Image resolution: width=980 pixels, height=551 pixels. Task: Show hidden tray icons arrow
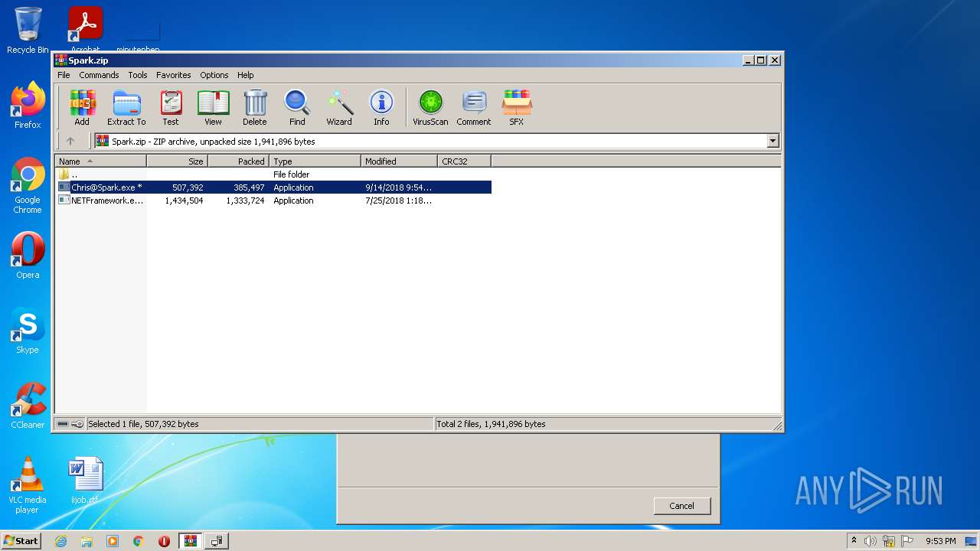(854, 541)
